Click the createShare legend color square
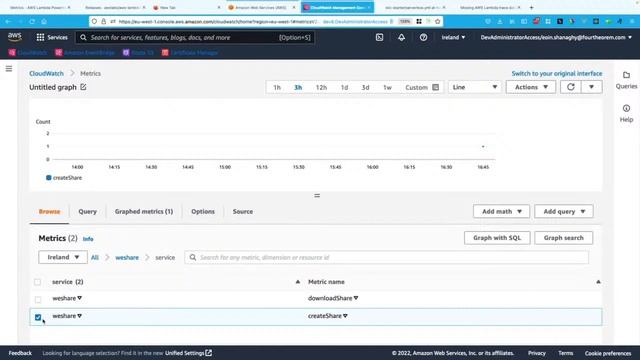The height and width of the screenshot is (360, 640). click(x=49, y=178)
